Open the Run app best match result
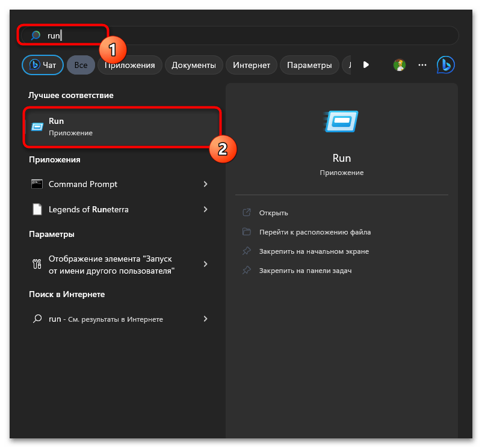Viewport: 482px width, 448px height. [x=122, y=127]
